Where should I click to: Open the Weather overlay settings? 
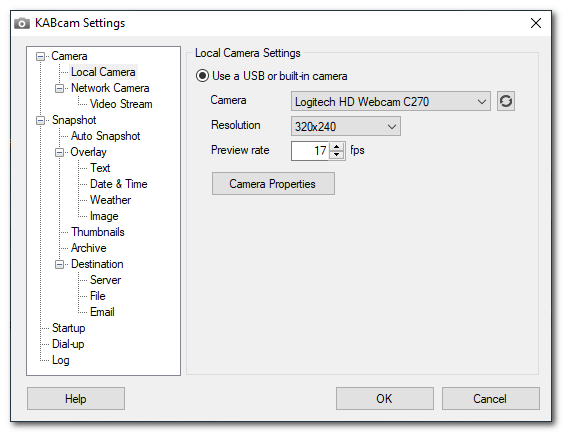110,200
